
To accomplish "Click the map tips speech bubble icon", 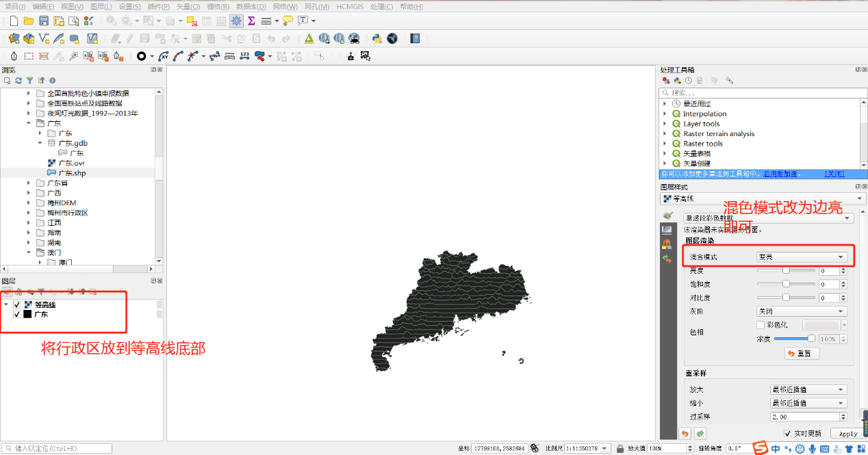I will pyautogui.click(x=288, y=21).
